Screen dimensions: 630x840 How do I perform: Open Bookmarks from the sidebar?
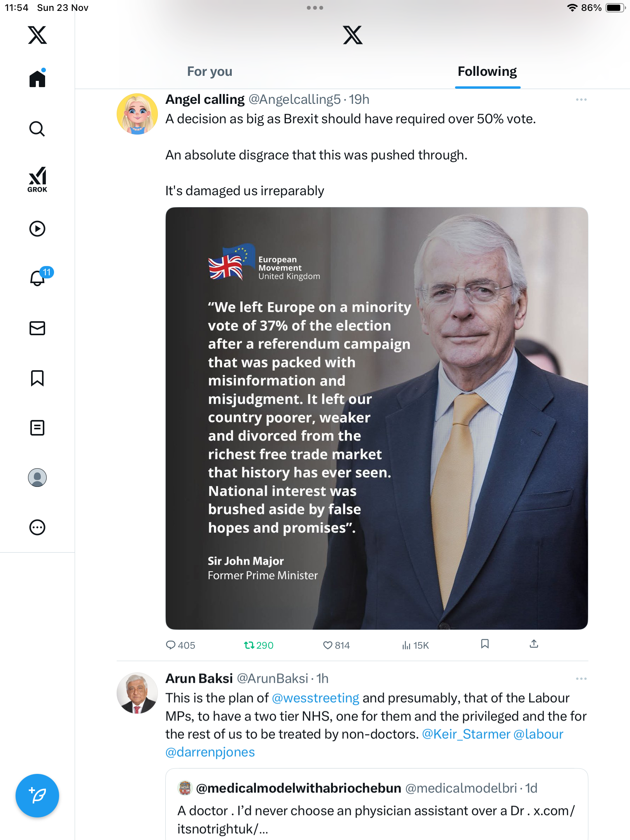(37, 378)
